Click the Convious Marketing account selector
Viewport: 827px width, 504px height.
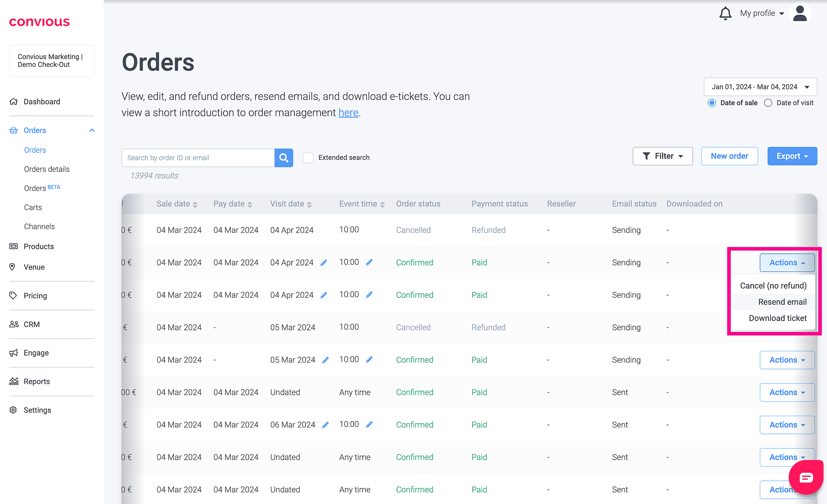[x=52, y=61]
